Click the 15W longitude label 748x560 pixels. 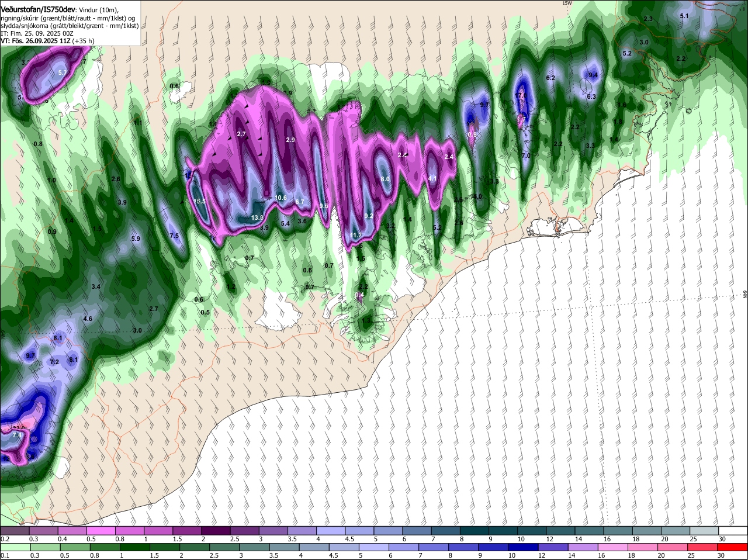tap(566, 3)
